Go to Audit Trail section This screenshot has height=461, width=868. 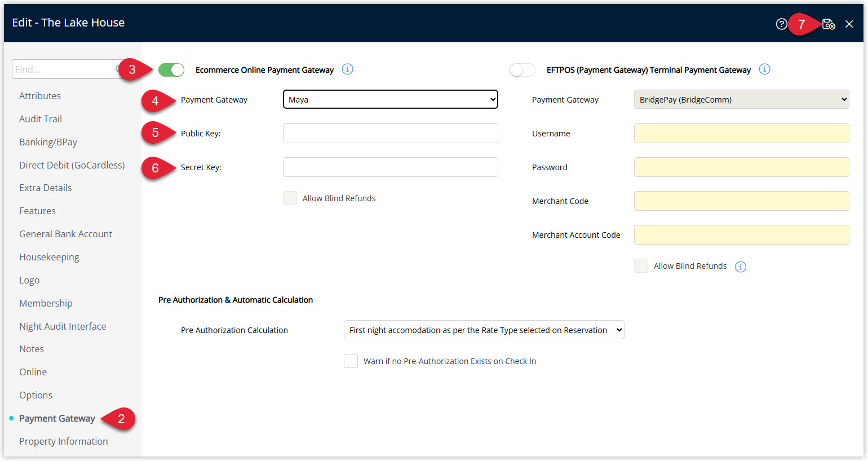point(41,119)
